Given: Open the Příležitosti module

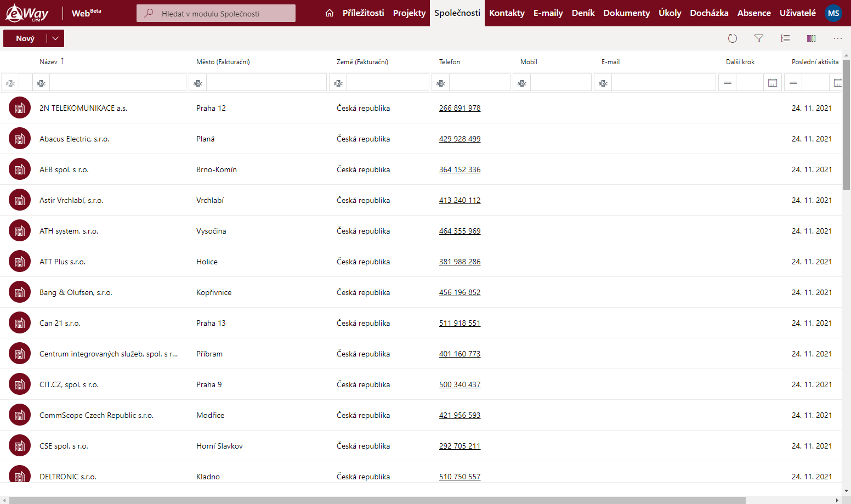Looking at the screenshot, I should (363, 13).
